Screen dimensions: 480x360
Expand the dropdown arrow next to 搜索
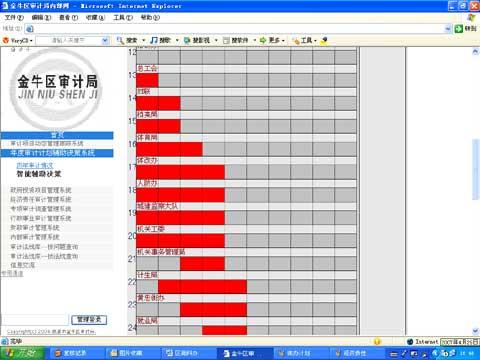[144, 40]
